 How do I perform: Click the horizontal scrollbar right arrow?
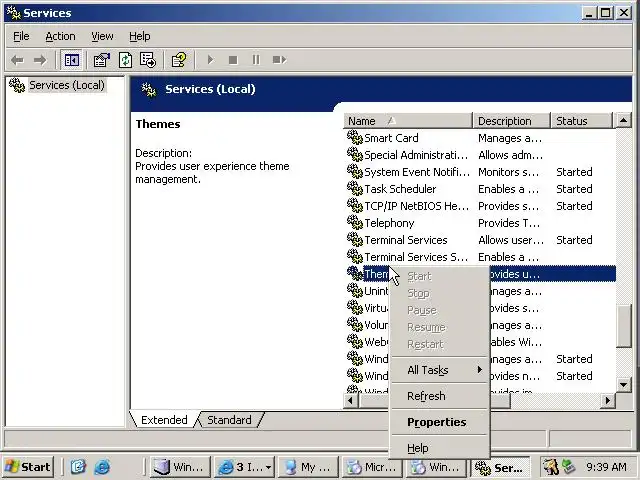607,401
